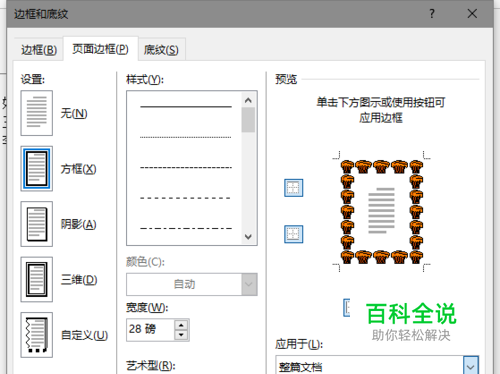Select the 无(N) no-border setting icon
Image resolution: width=500 pixels, height=374 pixels.
click(37, 113)
